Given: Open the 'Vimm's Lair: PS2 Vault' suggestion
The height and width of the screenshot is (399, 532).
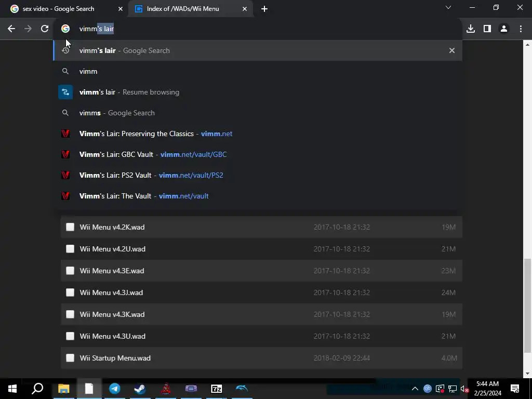Looking at the screenshot, I should (258, 175).
